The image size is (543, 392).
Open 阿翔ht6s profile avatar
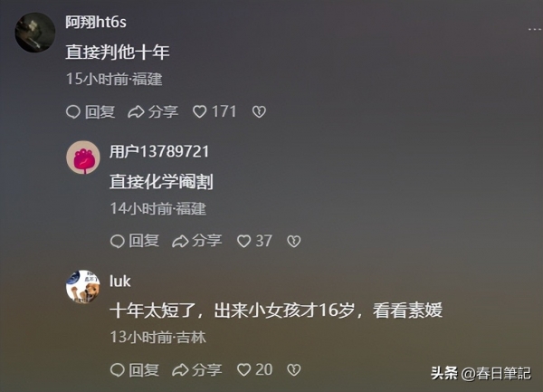coord(35,33)
